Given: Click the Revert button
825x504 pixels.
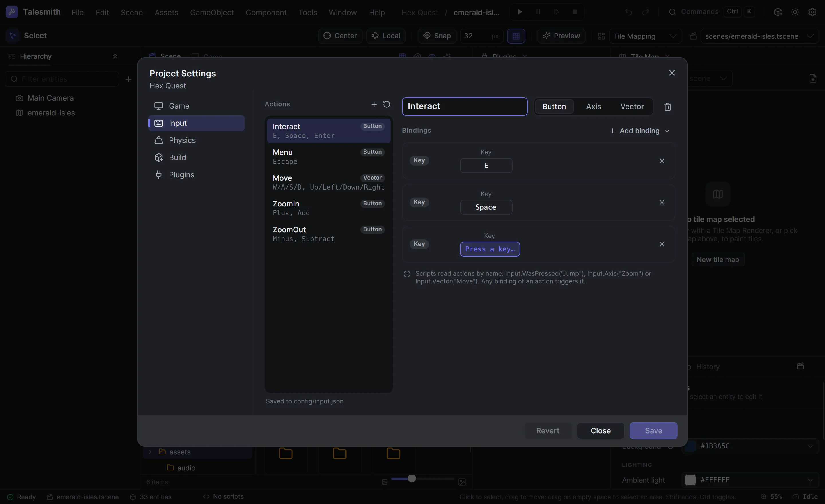Looking at the screenshot, I should pyautogui.click(x=547, y=430).
